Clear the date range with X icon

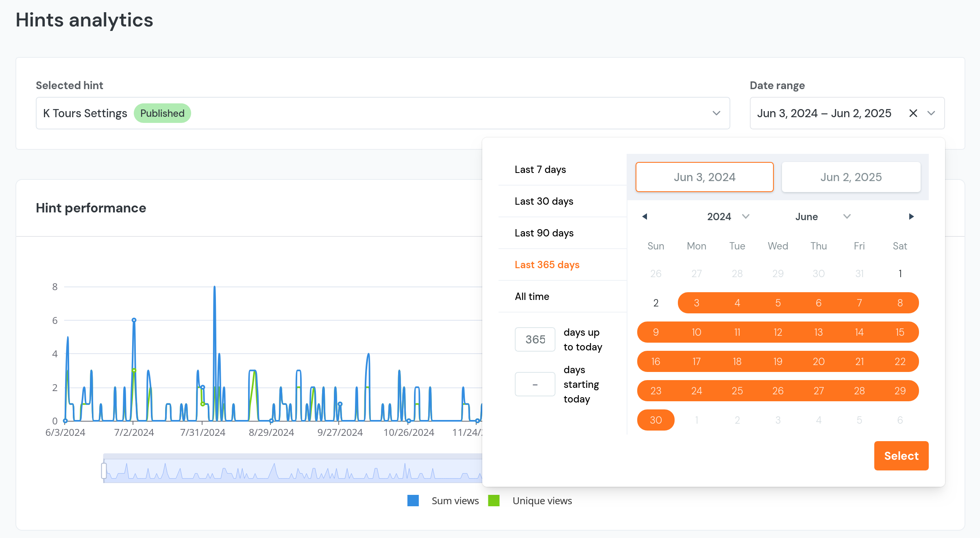(x=913, y=113)
